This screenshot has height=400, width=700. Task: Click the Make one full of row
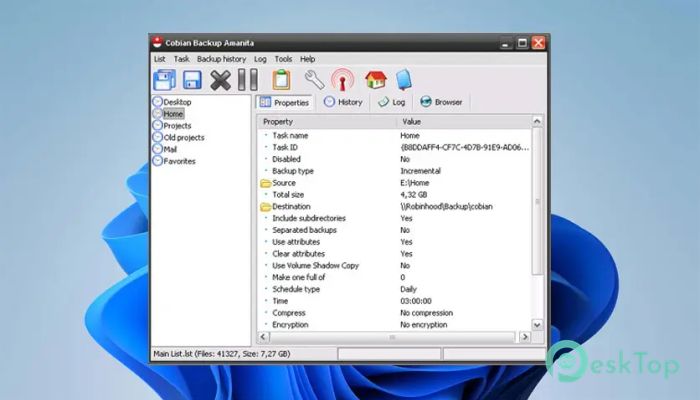click(x=395, y=278)
